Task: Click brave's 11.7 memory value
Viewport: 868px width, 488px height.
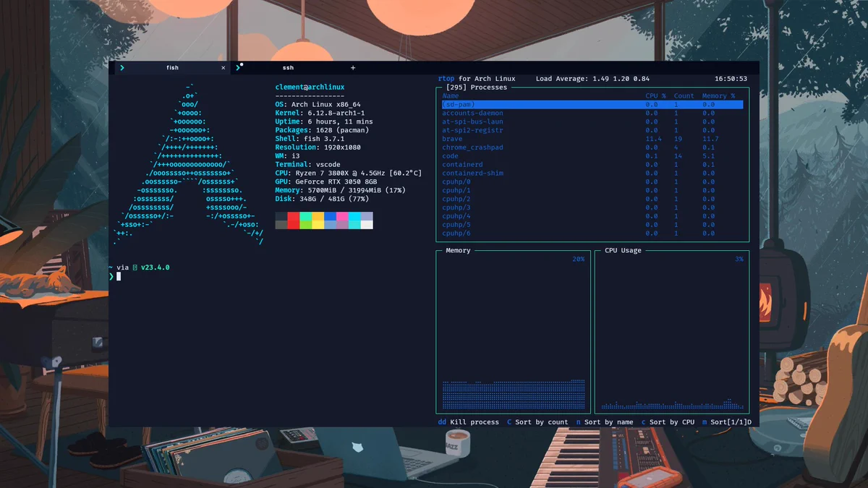Action: pyautogui.click(x=710, y=139)
